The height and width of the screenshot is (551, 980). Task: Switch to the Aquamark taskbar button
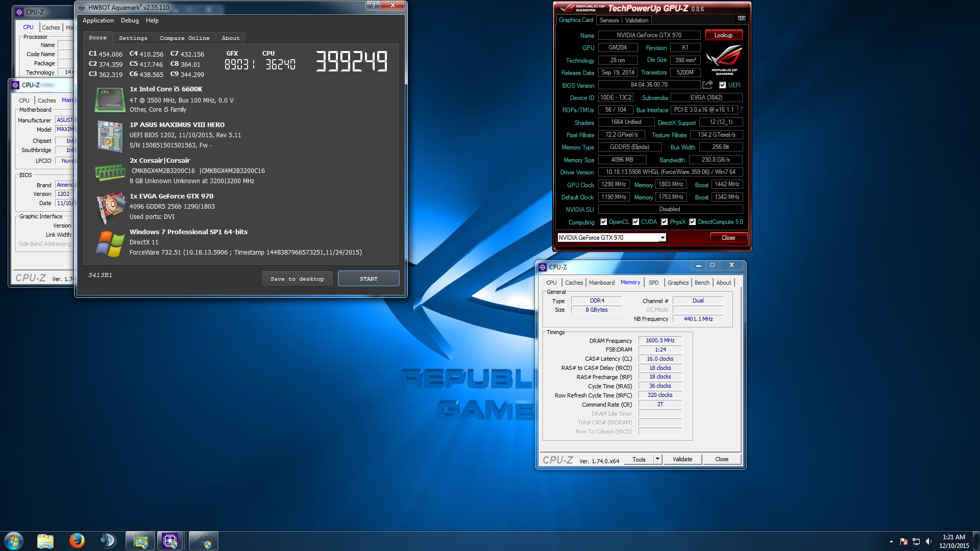204,541
